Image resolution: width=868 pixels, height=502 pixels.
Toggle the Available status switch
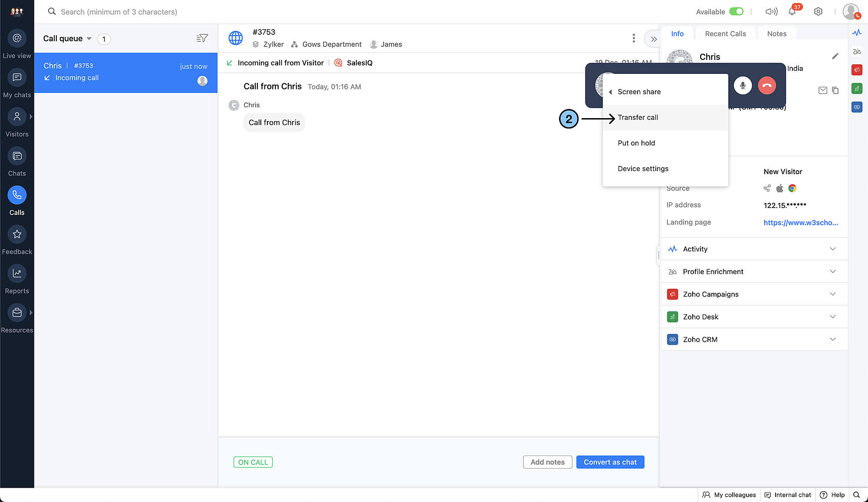point(736,12)
